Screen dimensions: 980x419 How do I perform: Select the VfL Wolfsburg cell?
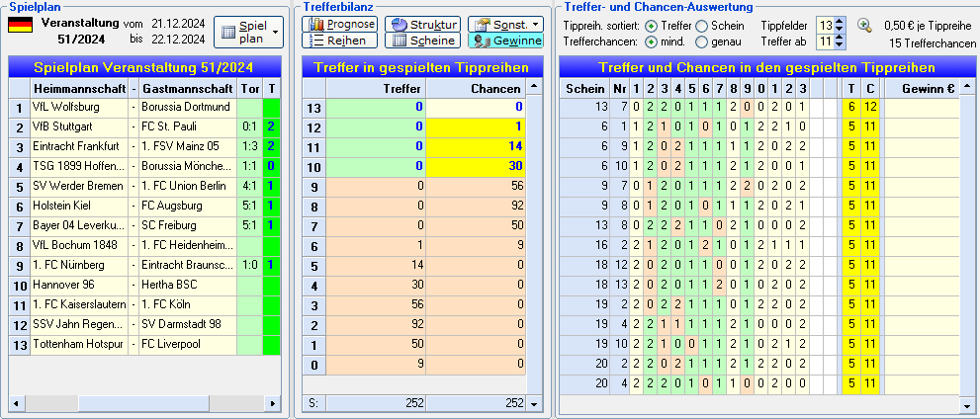pyautogui.click(x=79, y=108)
